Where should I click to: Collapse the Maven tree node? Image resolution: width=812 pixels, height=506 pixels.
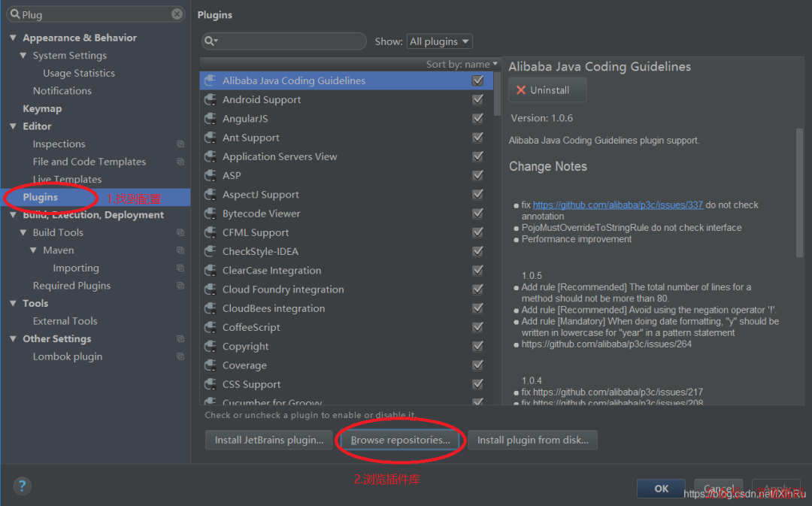click(x=34, y=250)
